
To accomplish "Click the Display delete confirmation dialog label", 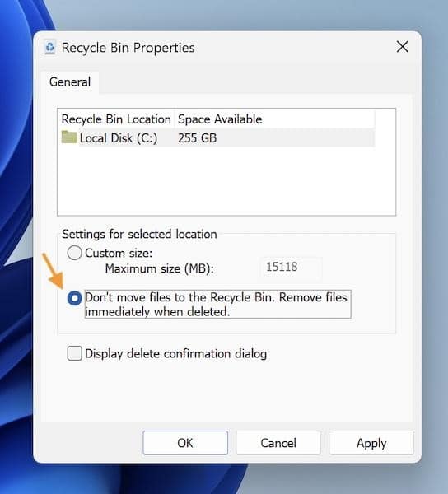I will click(175, 354).
